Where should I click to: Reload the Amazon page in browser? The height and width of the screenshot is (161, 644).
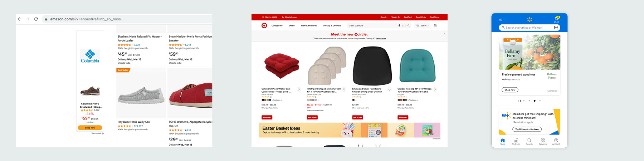(x=36, y=19)
